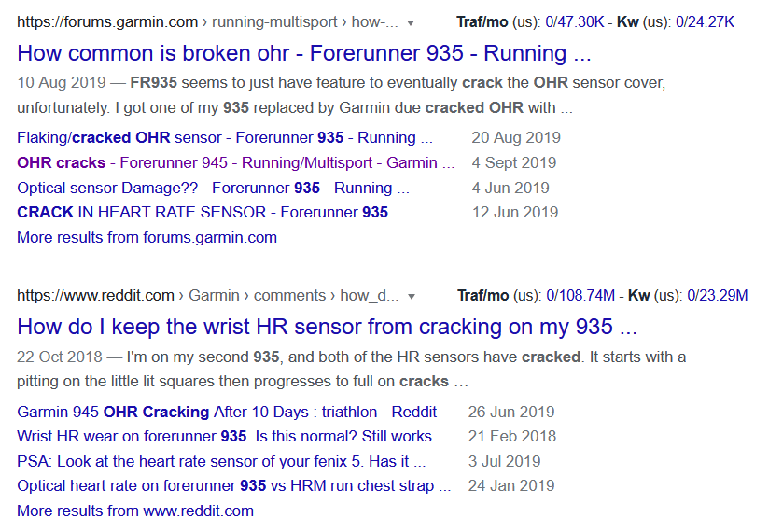This screenshot has width=769, height=532.
Task: Click Reddit traffic value 0/108.74M
Action: 581,296
